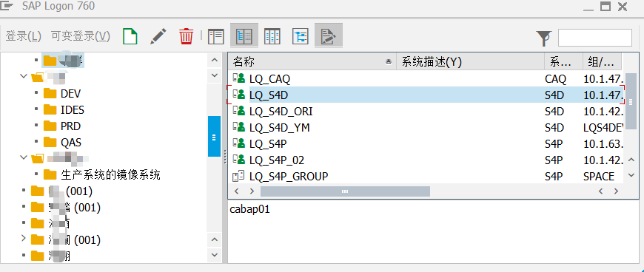This screenshot has height=272, width=644.
Task: Click the cabap01 memo text
Action: (x=249, y=209)
